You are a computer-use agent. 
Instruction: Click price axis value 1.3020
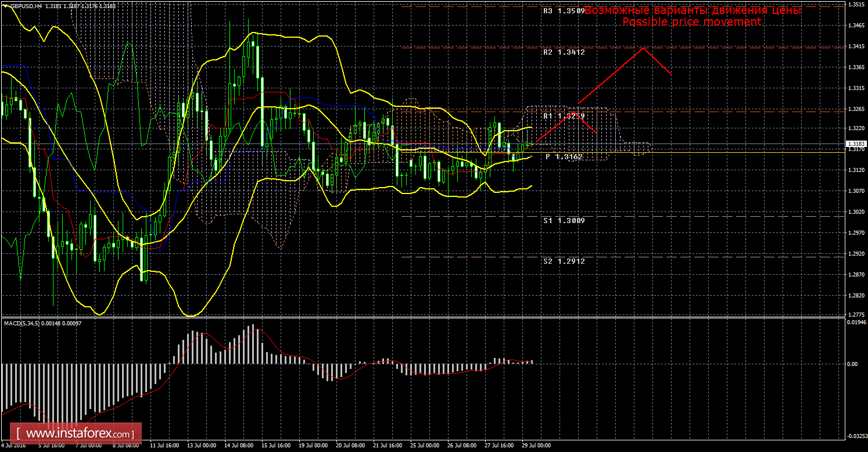pyautogui.click(x=856, y=212)
